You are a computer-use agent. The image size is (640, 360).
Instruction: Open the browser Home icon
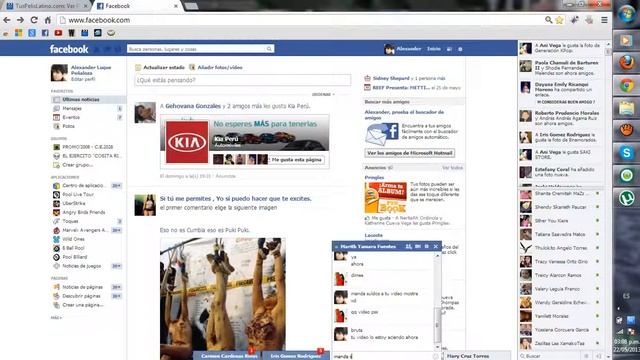point(48,20)
